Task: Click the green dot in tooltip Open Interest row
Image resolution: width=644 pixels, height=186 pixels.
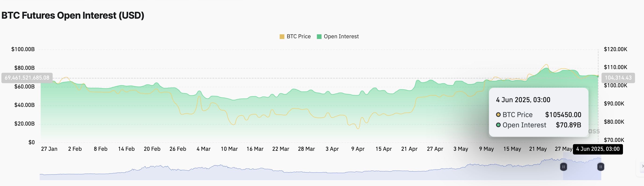Action: (x=498, y=125)
